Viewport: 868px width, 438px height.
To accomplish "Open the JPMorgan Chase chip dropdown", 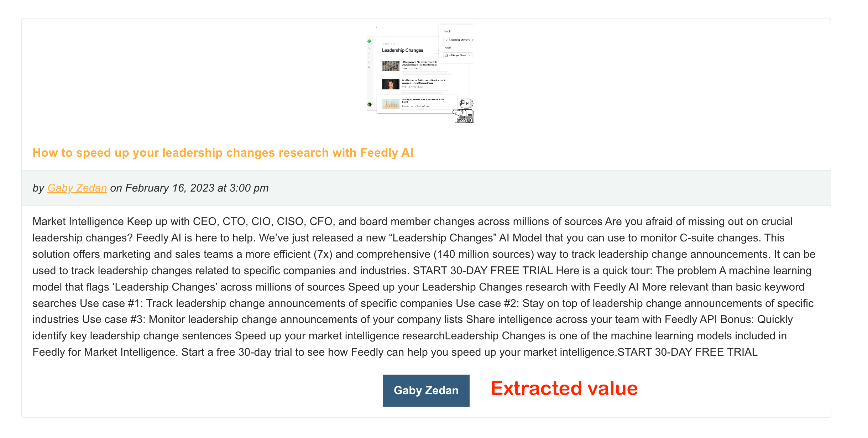I will pos(470,55).
